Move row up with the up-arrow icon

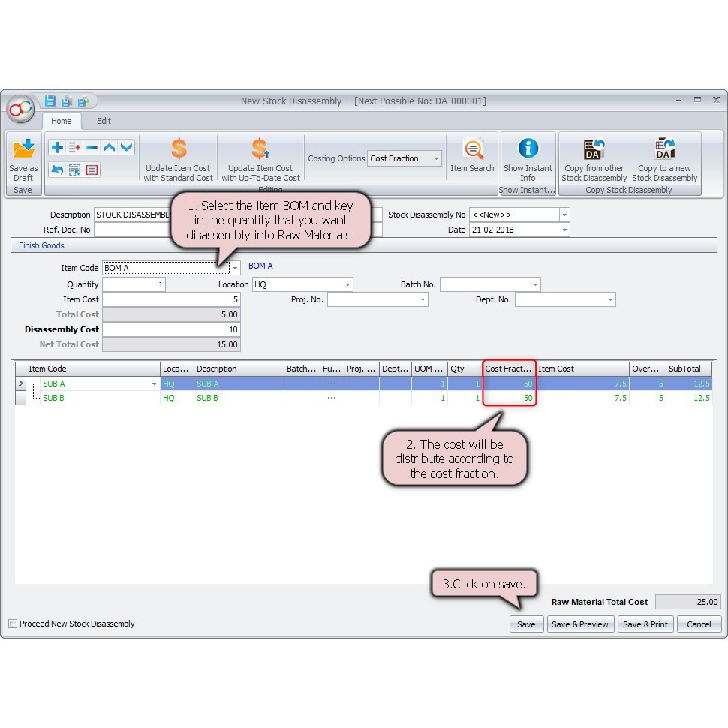tap(109, 148)
